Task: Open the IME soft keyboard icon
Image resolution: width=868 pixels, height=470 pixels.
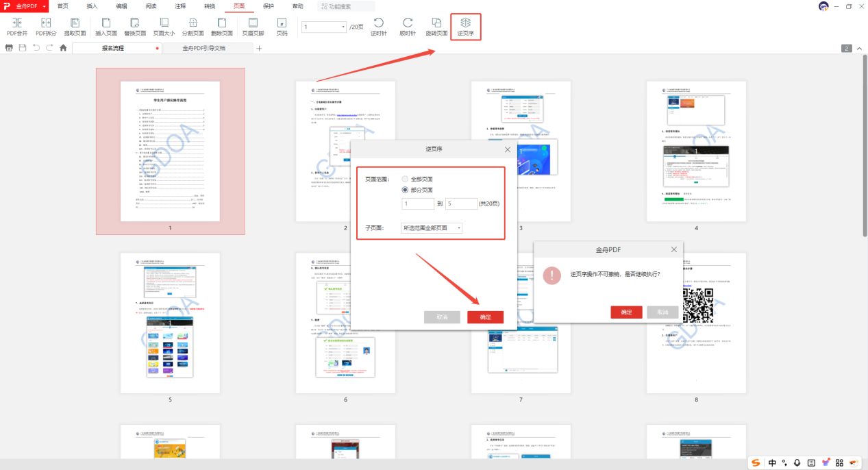Action: (x=811, y=462)
